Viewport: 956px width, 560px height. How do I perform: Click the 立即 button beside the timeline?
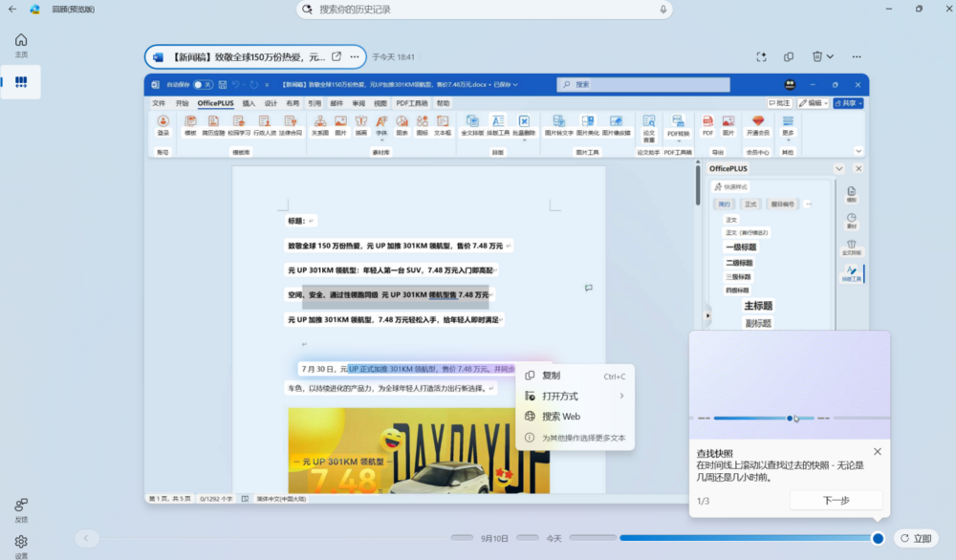tap(917, 539)
